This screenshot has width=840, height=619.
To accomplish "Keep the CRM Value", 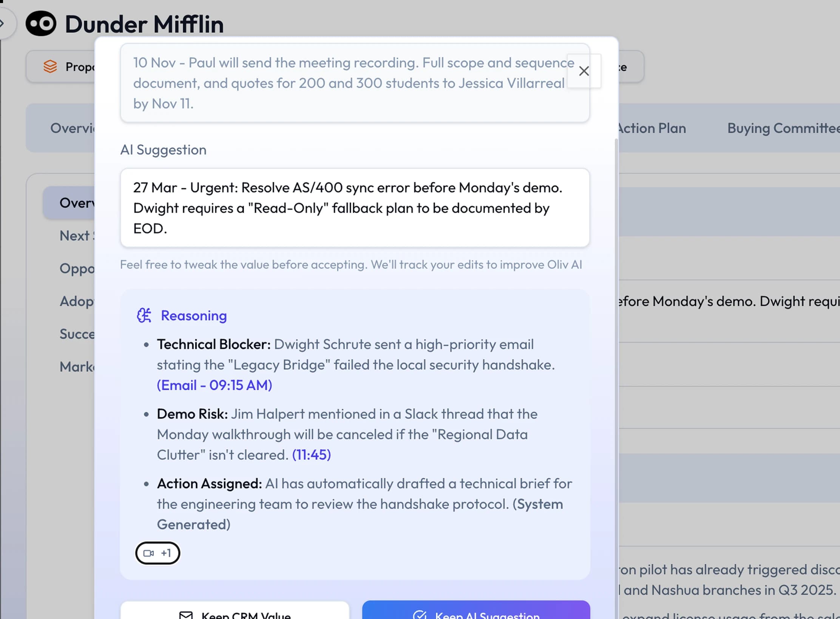I will click(x=235, y=610).
